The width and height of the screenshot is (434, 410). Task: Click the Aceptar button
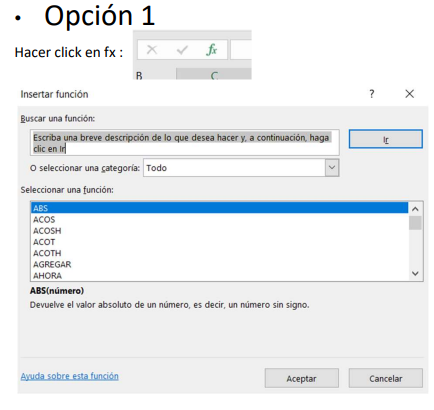tap(302, 378)
